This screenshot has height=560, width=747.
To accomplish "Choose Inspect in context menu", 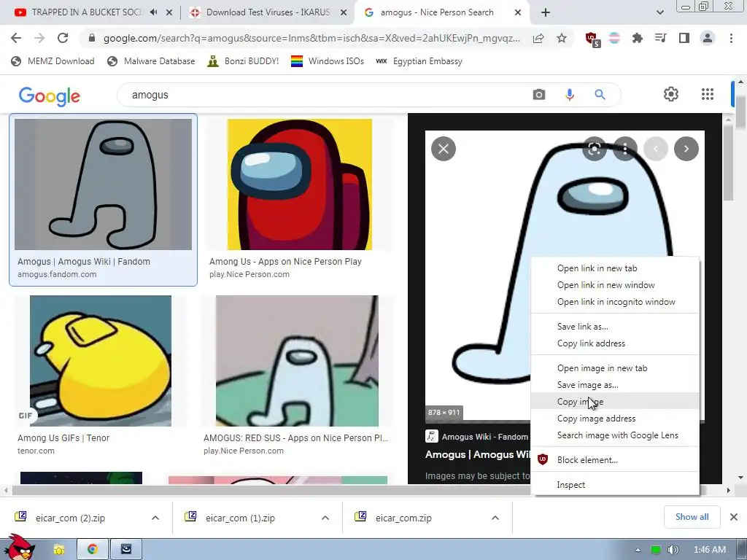I will pyautogui.click(x=615, y=484).
